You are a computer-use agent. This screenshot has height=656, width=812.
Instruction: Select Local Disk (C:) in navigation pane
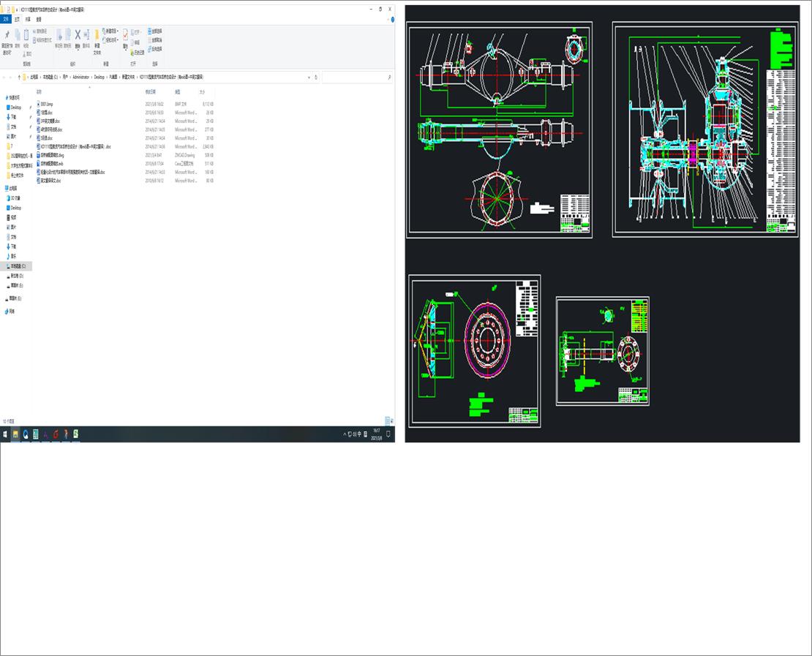18,266
